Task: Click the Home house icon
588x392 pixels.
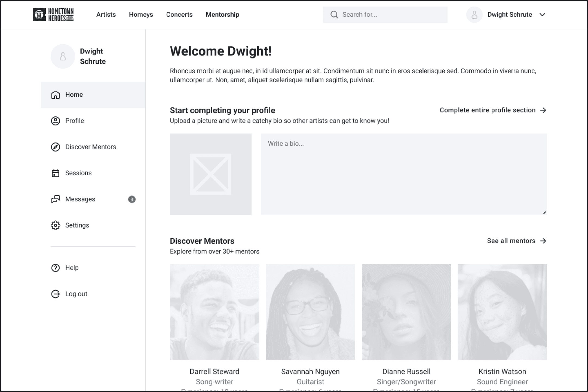Action: [x=56, y=95]
